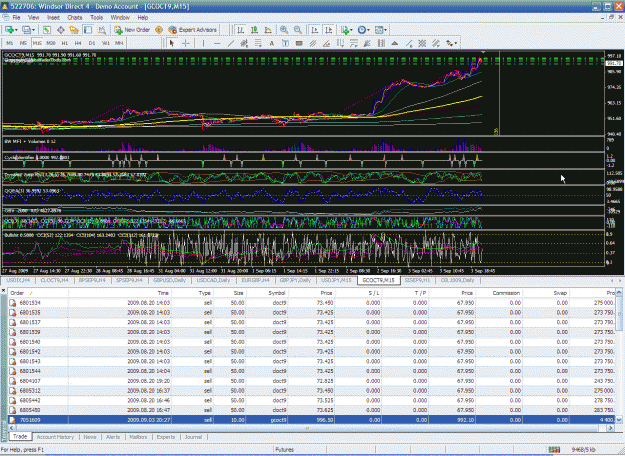Select the M30 timeframe
625x456 pixels.
[51, 43]
